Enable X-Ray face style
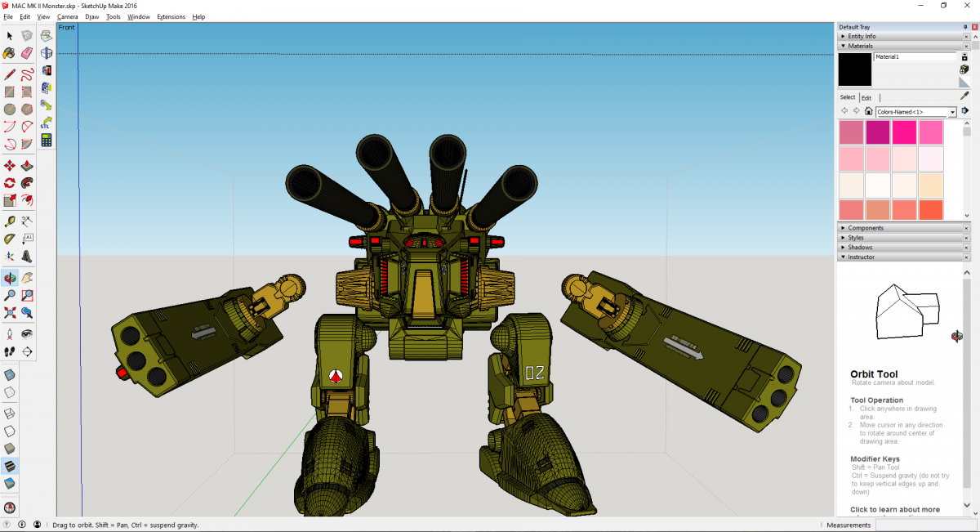The image size is (980, 532). [x=10, y=375]
